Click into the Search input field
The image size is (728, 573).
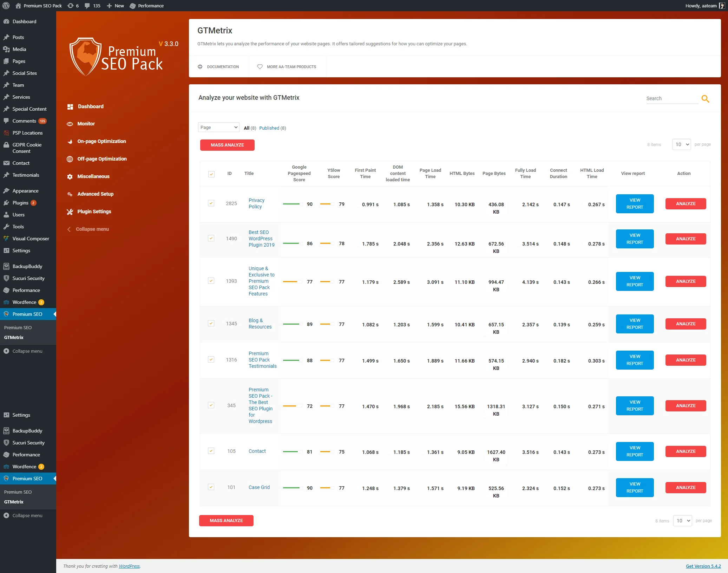(x=672, y=99)
